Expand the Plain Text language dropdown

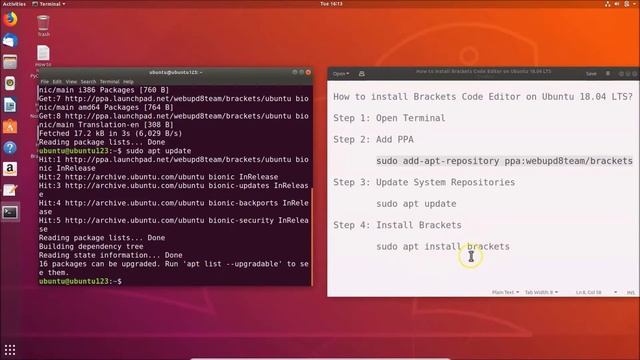click(x=505, y=292)
